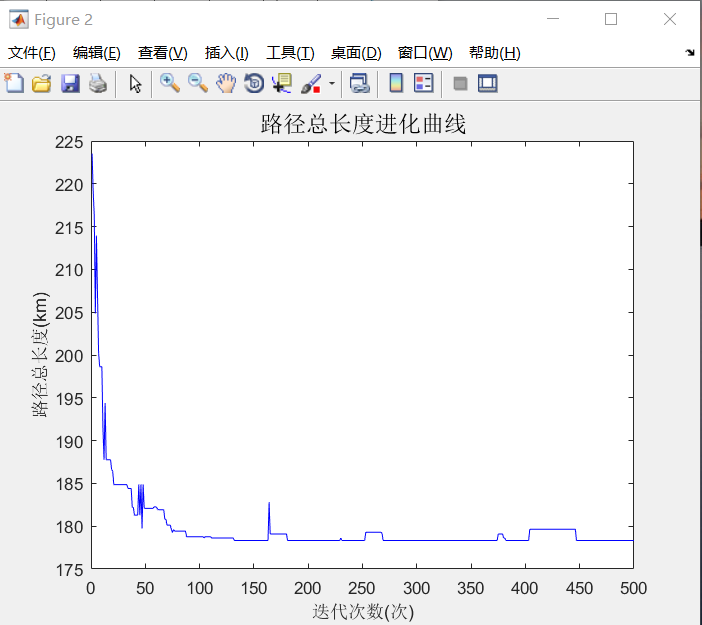The width and height of the screenshot is (702, 625).
Task: Enable the Rotate 3D tool
Action: tap(254, 83)
